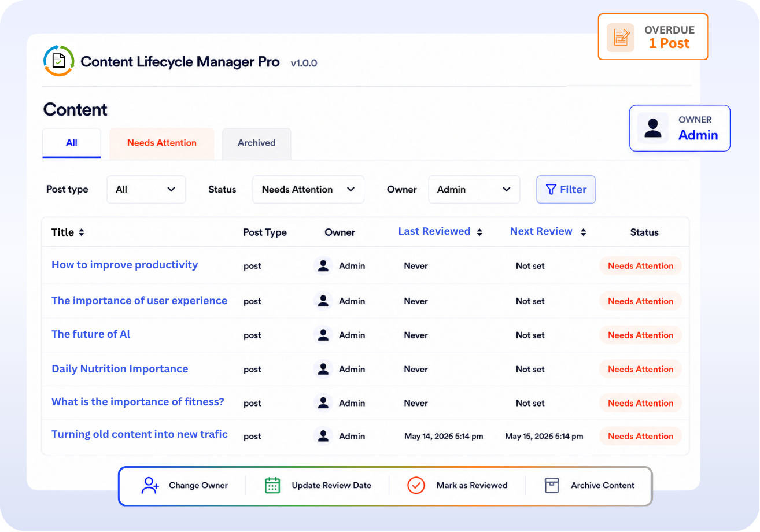
Task: Click the 'May 14, 2026 5:14 pm' last reviewed date
Action: point(444,437)
